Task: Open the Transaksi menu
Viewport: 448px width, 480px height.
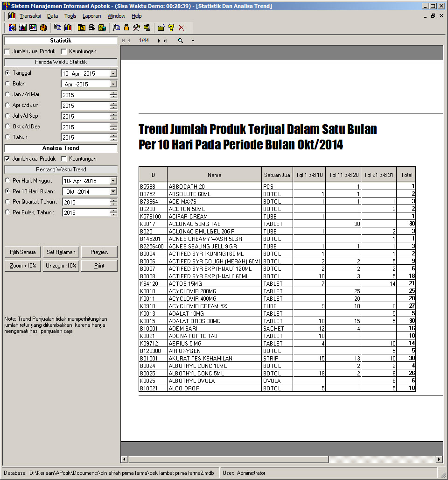Action: pyautogui.click(x=30, y=16)
